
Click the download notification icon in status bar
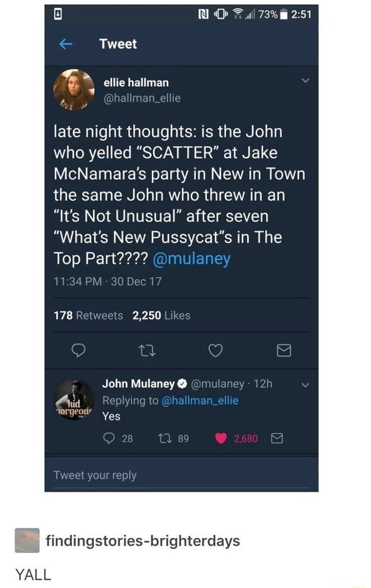[x=57, y=14]
